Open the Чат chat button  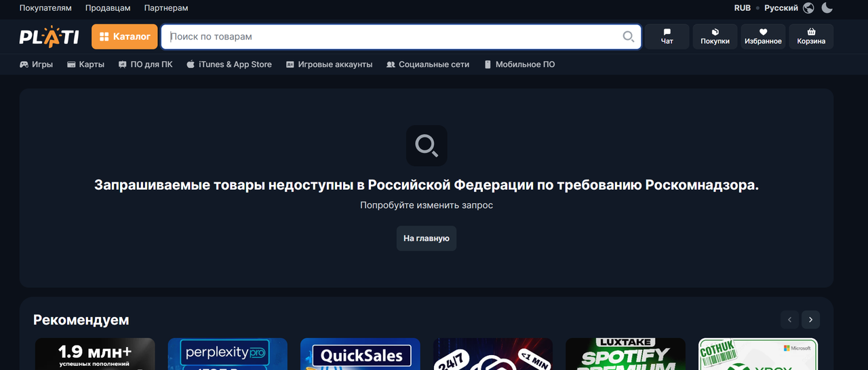667,37
